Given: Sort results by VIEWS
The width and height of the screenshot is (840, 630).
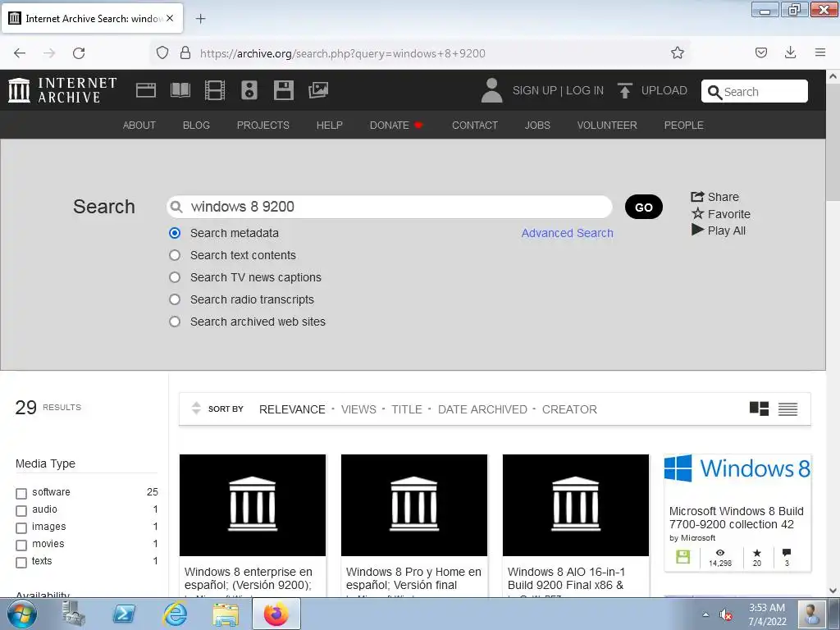Looking at the screenshot, I should [358, 409].
